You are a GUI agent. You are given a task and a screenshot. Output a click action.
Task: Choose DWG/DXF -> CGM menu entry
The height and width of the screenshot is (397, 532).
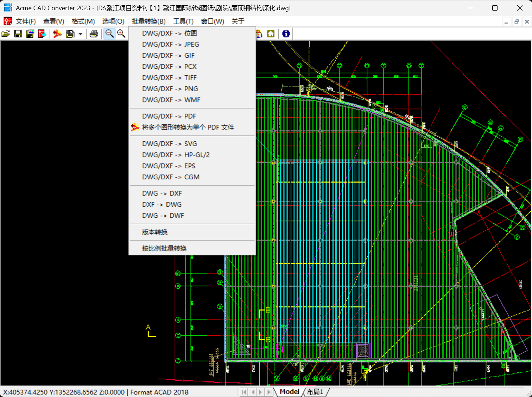pos(192,177)
